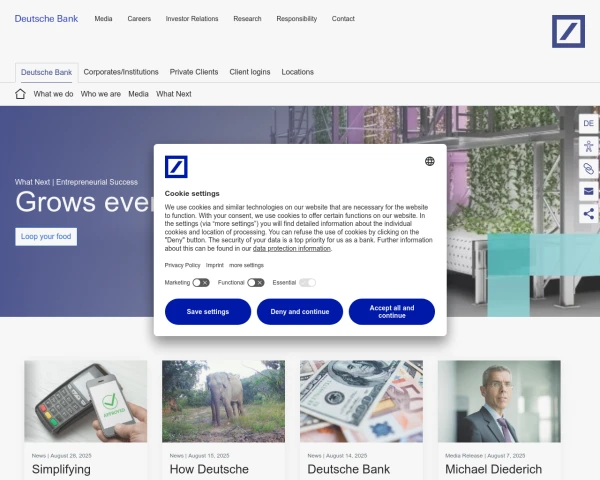600x480 pixels.
Task: Open accessibility options person icon
Action: point(589,146)
